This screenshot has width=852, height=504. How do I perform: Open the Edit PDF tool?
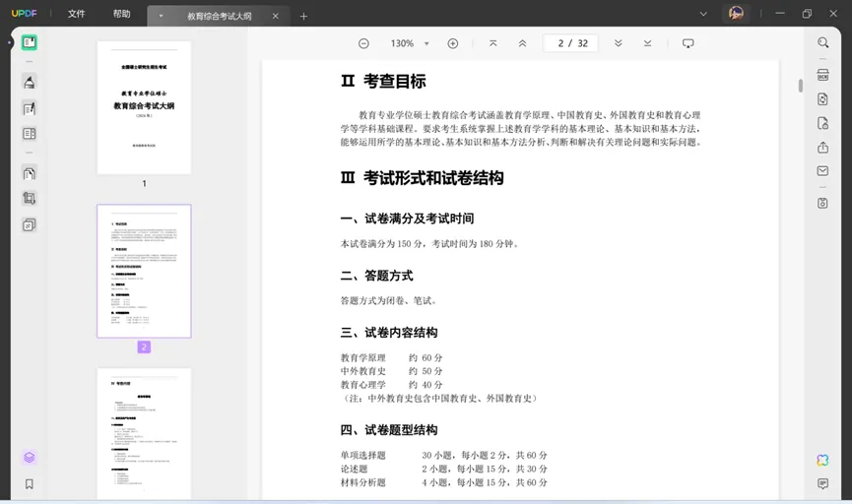click(30, 108)
